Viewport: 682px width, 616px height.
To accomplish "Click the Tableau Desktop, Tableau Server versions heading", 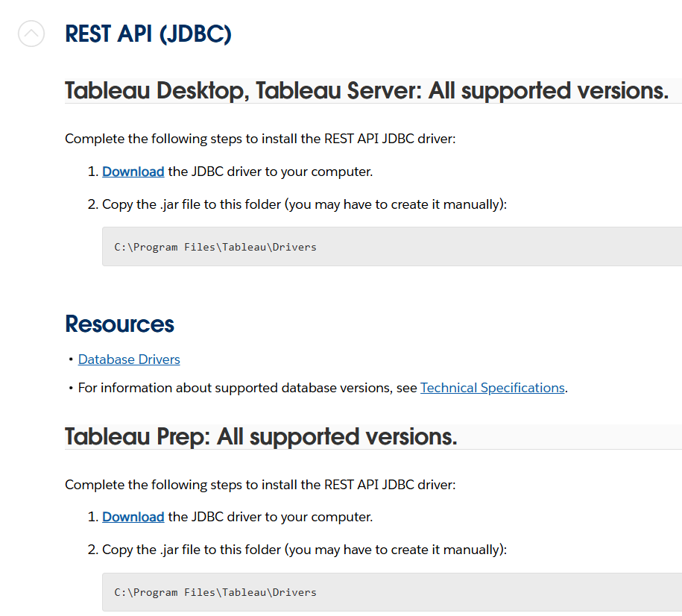I will 367,91.
